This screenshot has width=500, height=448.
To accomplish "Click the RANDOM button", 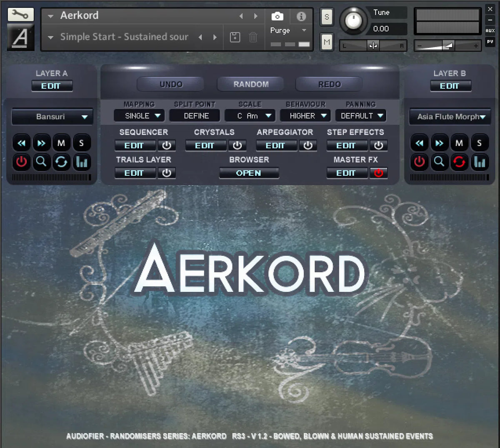I will click(250, 84).
